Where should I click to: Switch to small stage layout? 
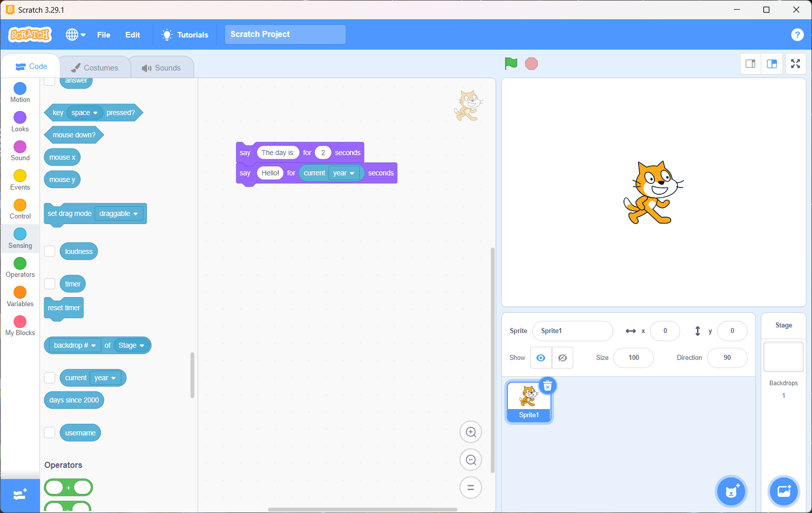750,64
